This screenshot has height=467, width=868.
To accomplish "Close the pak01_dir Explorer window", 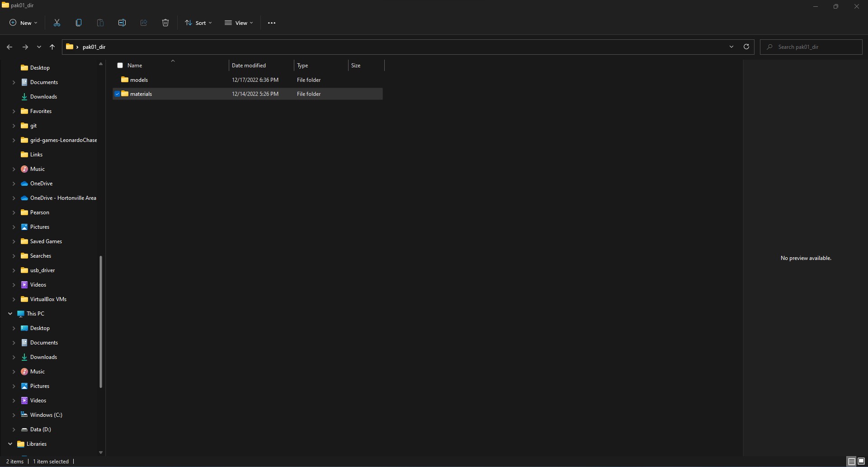I will (x=856, y=6).
